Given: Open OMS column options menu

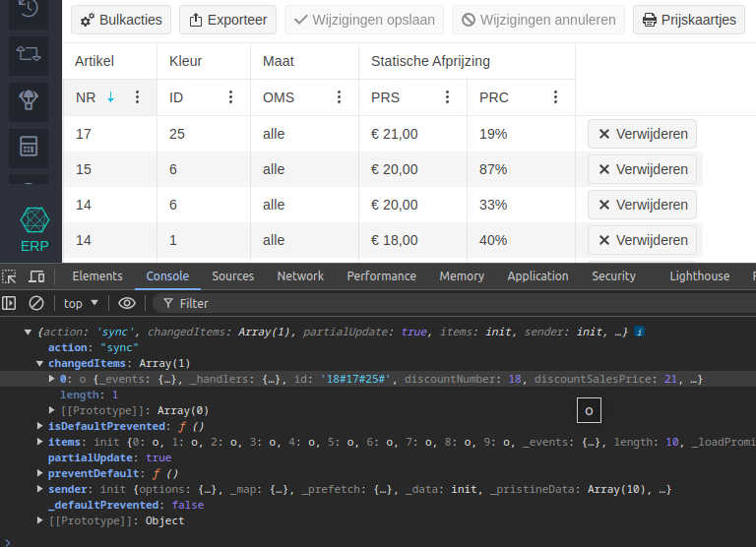Looking at the screenshot, I should tap(339, 97).
